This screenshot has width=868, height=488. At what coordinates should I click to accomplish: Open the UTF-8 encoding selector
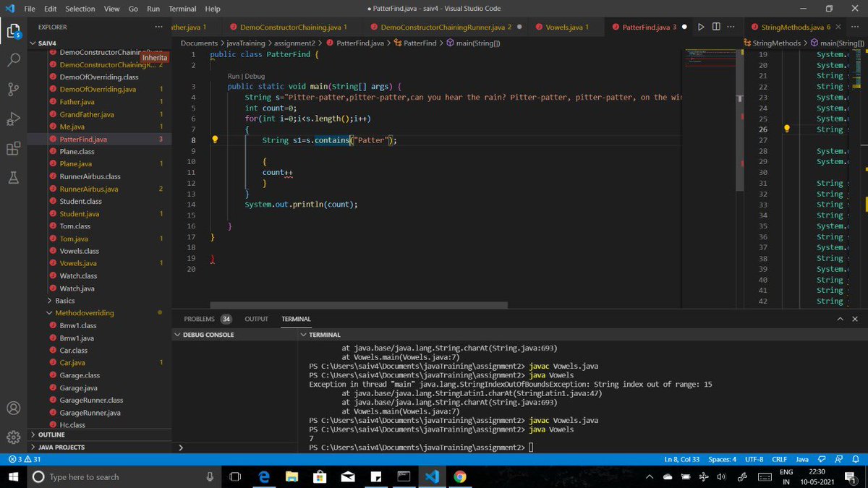tap(754, 459)
